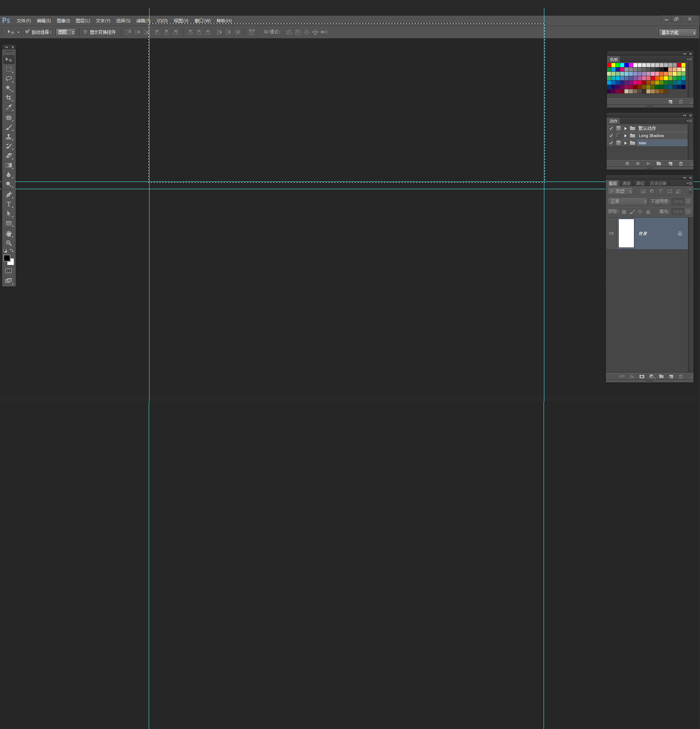
Task: Expand the Long Shadow action folder
Action: point(626,136)
